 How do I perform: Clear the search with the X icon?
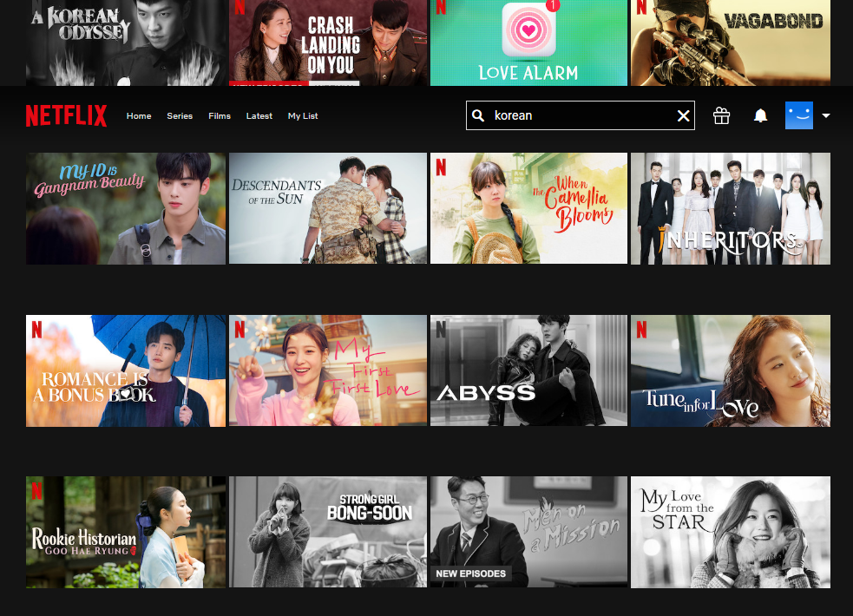683,115
